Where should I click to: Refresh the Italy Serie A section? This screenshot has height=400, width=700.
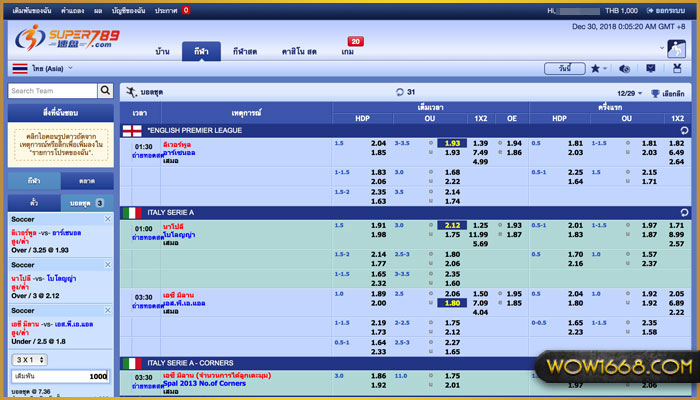point(684,213)
